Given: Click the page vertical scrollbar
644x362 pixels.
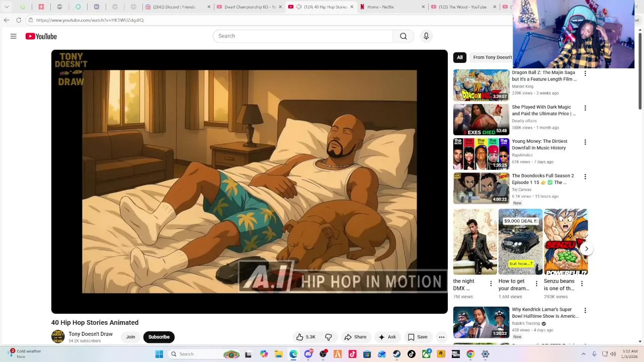Looking at the screenshot, I should coord(640,70).
